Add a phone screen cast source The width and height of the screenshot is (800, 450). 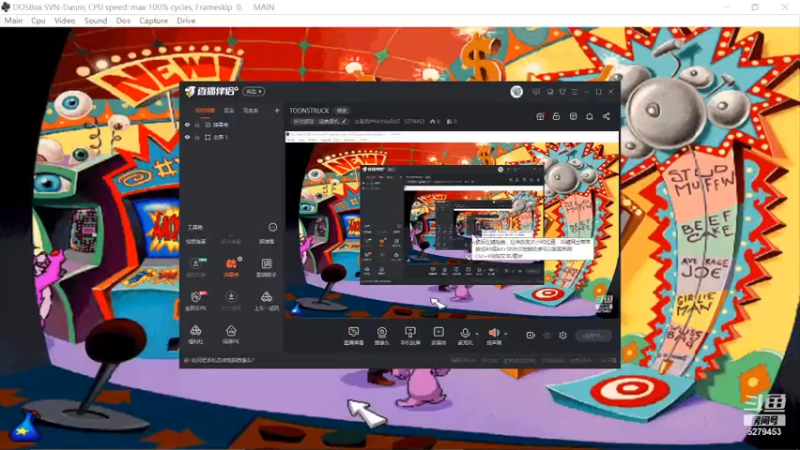click(410, 336)
